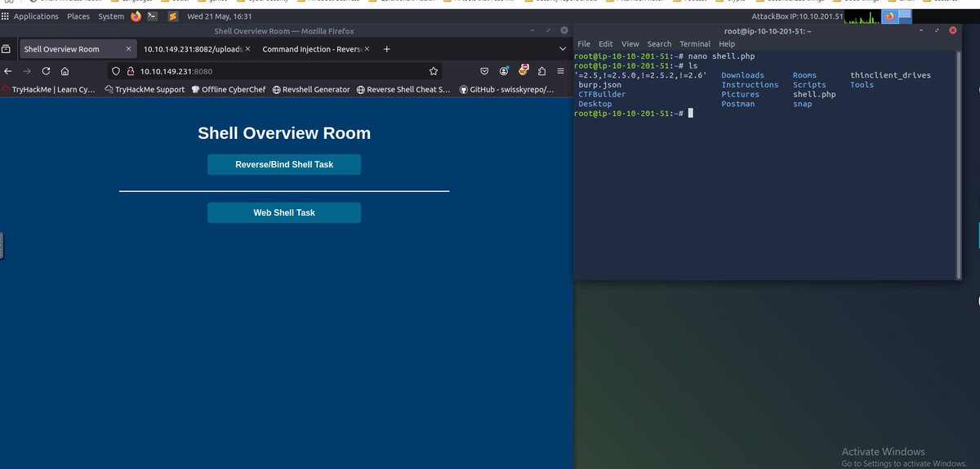Launch Firefox from the top panel
Screen dimensions: 980x469
[x=136, y=16]
